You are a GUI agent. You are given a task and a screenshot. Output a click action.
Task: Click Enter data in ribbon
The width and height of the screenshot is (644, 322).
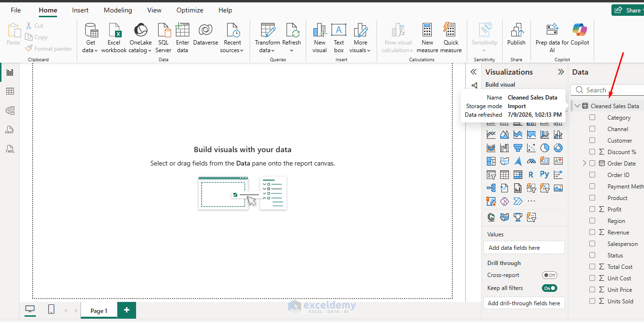[183, 37]
